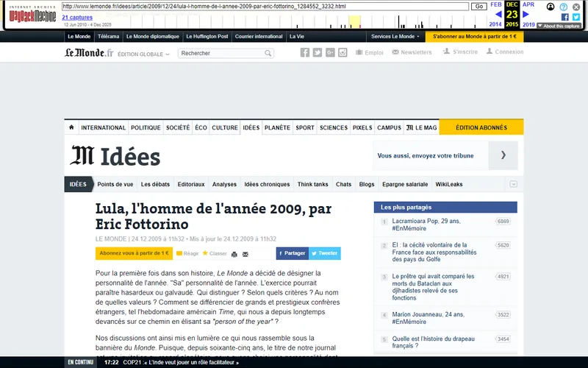Go to next capture with right blue arrow
Viewport: 588px width, 368px height.
[526, 14]
